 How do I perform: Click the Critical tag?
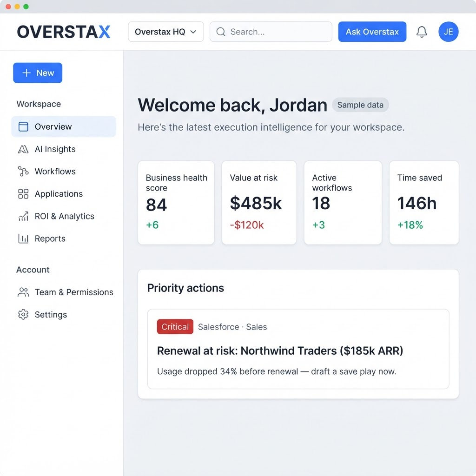pos(175,327)
